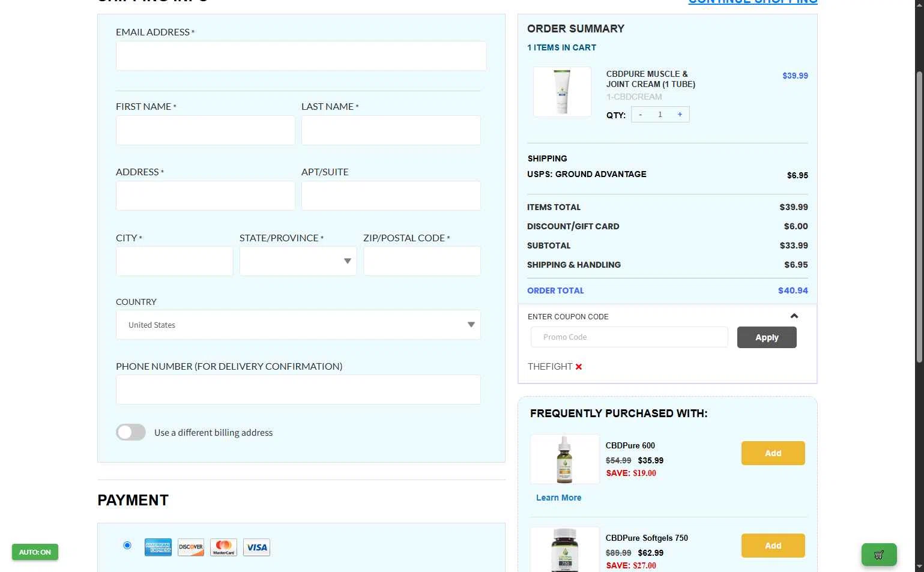Image resolution: width=924 pixels, height=572 pixels.
Task: Select the City input field
Action: click(x=174, y=261)
